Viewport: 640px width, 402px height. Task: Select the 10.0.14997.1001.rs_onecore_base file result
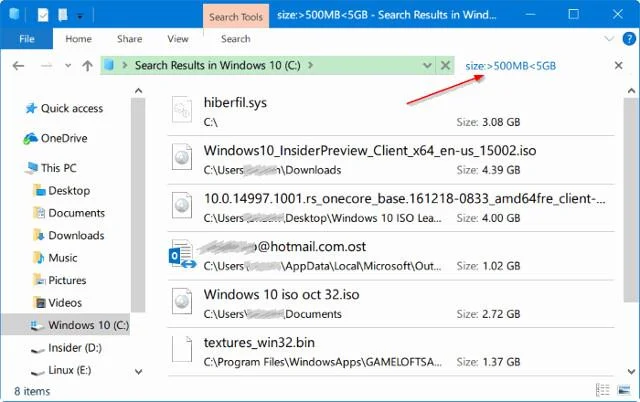391,208
